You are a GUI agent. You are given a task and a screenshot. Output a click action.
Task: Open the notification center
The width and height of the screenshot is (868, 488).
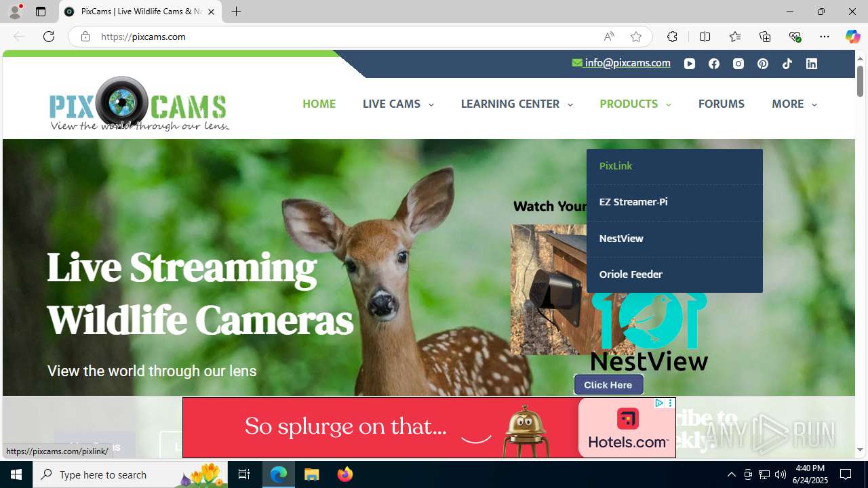(846, 474)
